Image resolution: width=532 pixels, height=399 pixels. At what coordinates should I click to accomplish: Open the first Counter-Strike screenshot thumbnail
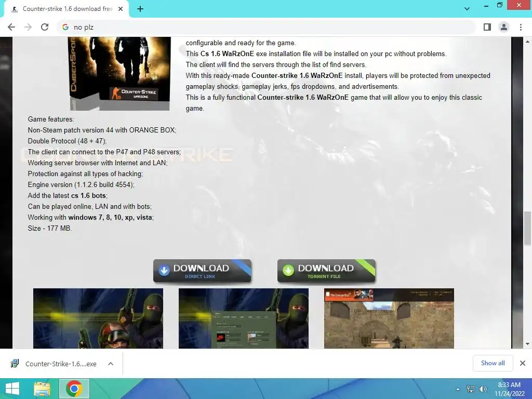coord(98,318)
